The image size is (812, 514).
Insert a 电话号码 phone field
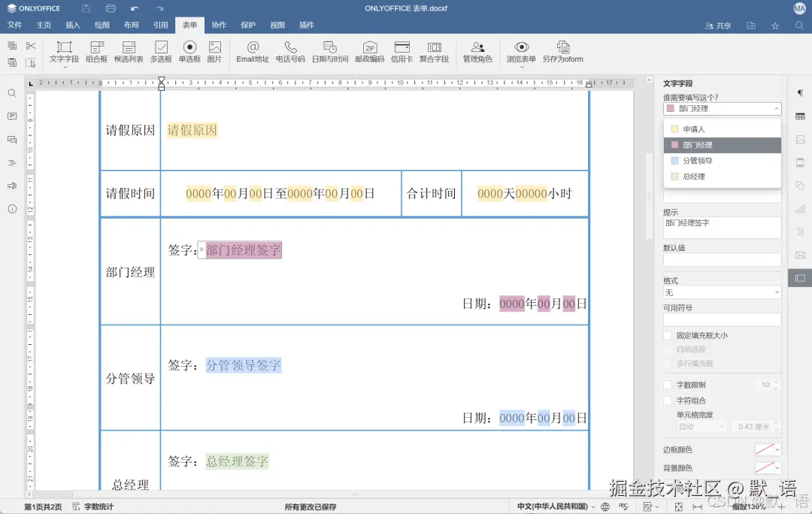pyautogui.click(x=290, y=52)
